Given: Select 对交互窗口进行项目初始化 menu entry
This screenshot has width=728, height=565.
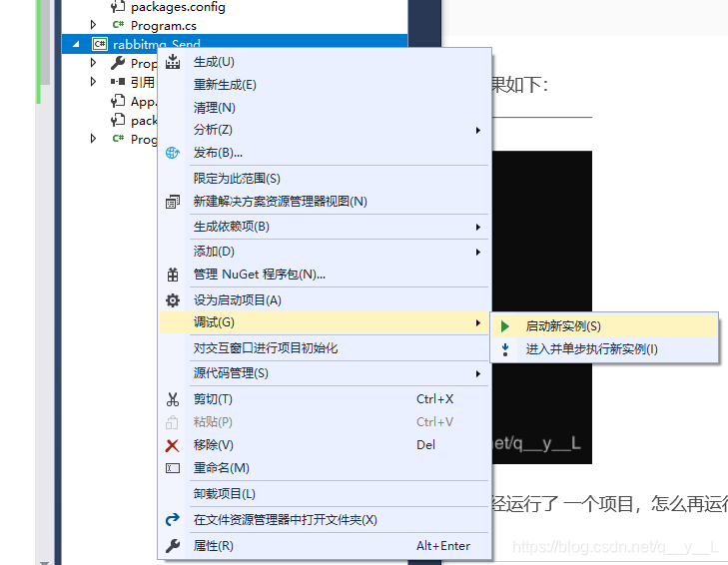Looking at the screenshot, I should pyautogui.click(x=325, y=348).
